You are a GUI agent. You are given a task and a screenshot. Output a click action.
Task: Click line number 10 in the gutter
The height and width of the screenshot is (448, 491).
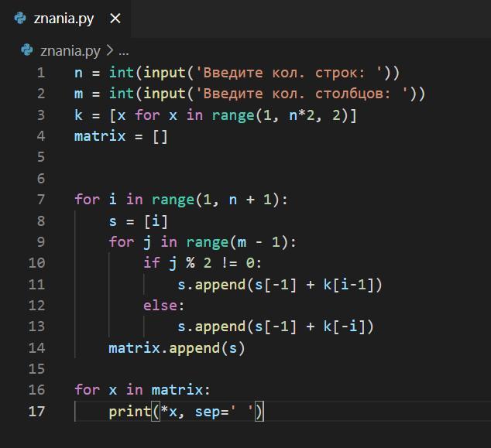click(x=37, y=263)
